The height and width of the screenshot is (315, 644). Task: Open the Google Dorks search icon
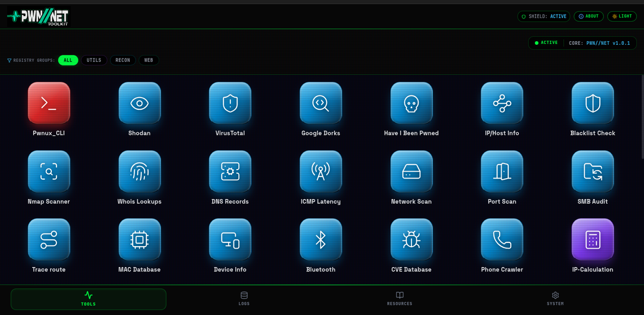click(320, 103)
